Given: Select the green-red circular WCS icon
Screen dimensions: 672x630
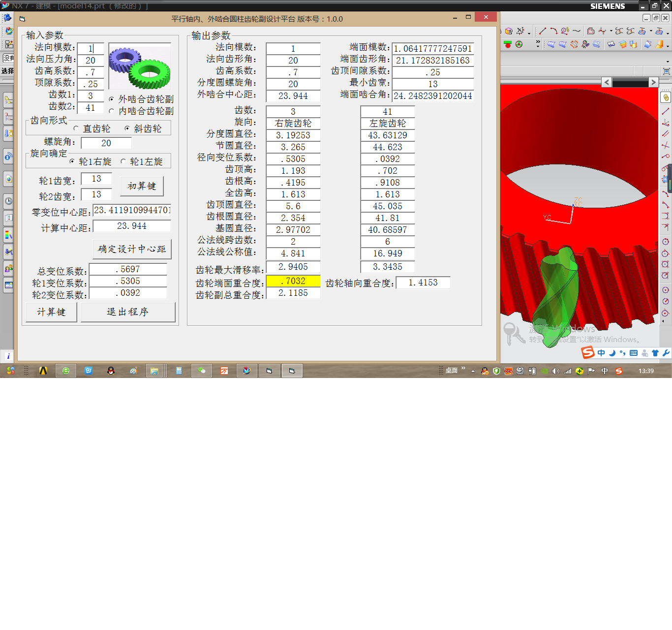Looking at the screenshot, I should (519, 44).
